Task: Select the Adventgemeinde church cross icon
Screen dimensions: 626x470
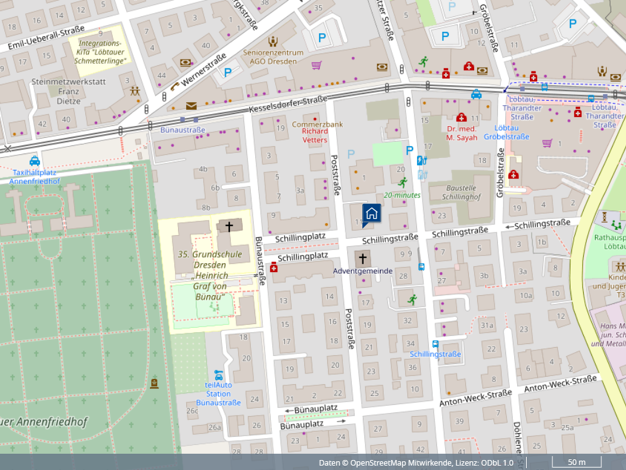Action: (362, 259)
